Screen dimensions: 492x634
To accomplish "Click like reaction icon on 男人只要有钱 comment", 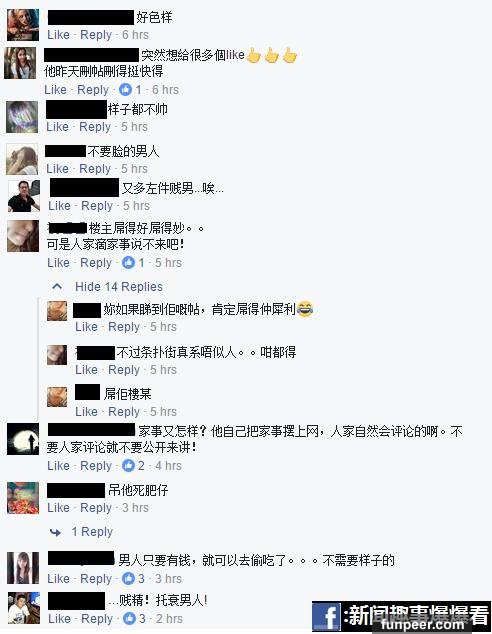I will (x=129, y=579).
